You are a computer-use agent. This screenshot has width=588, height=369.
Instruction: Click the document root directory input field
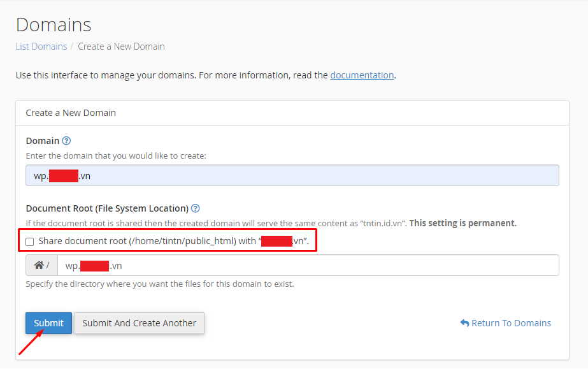coord(308,265)
